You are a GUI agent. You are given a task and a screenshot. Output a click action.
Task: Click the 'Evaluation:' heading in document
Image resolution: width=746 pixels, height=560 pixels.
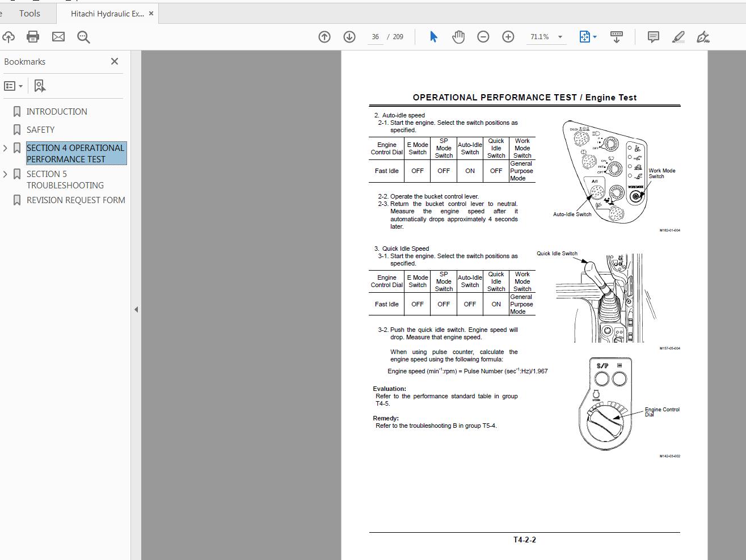[x=390, y=389]
